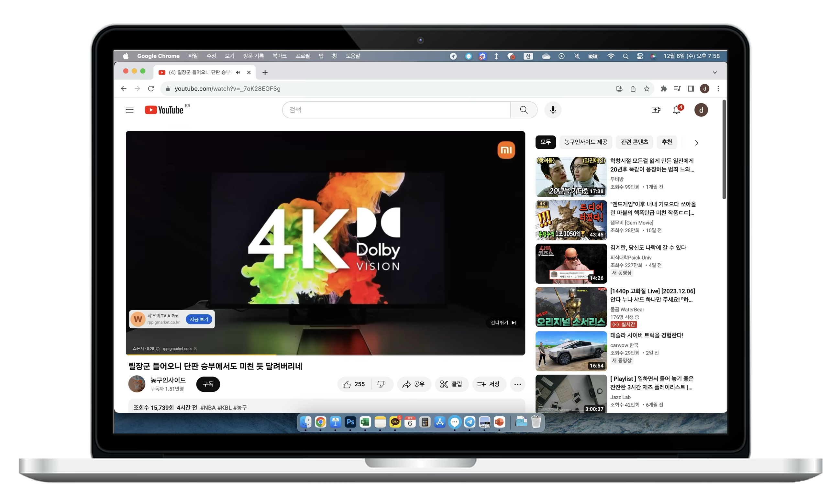This screenshot has width=840, height=504.
Task: Open more actions three-dot menu under video
Action: [x=517, y=384]
